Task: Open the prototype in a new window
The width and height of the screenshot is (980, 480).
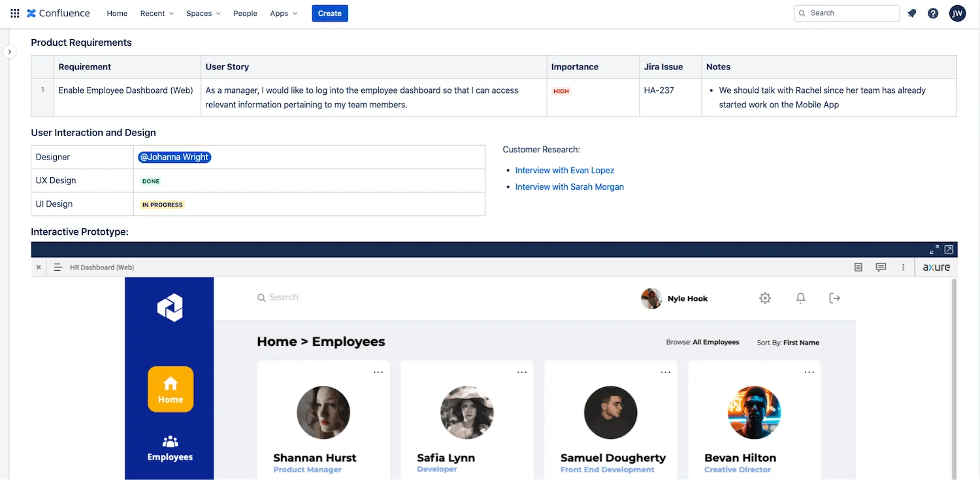Action: click(949, 250)
